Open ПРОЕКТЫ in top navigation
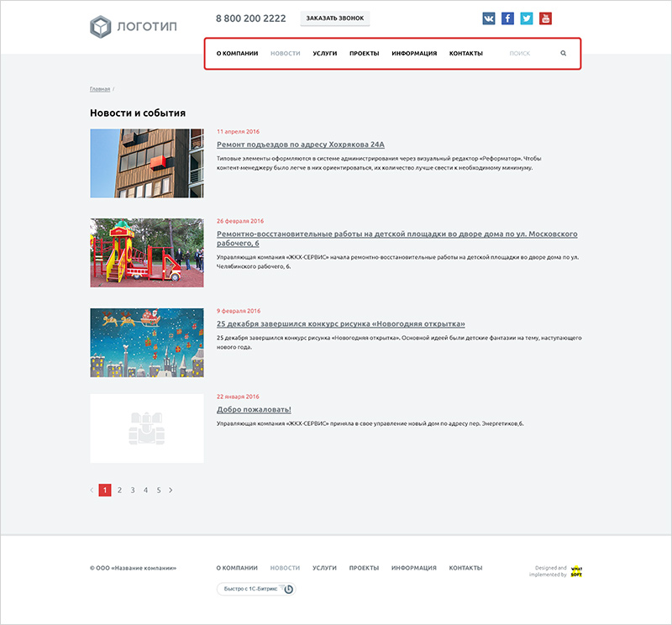Screen dimensions: 672x625 click(364, 54)
